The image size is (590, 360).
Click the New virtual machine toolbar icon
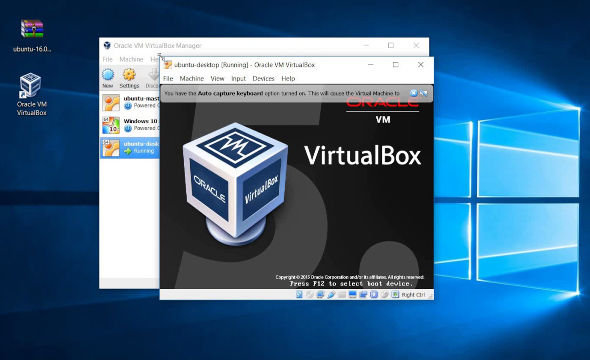tap(108, 78)
